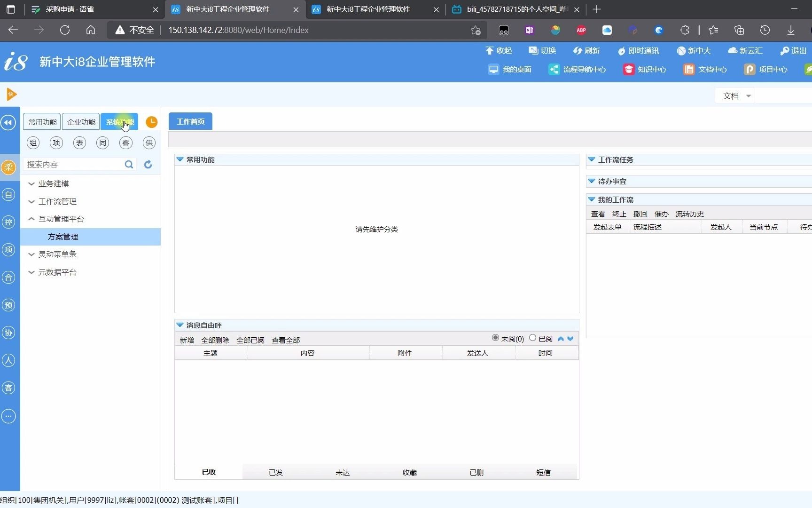Show more modules via ellipsis icon
Screen dimensions: 812x508
click(8, 416)
